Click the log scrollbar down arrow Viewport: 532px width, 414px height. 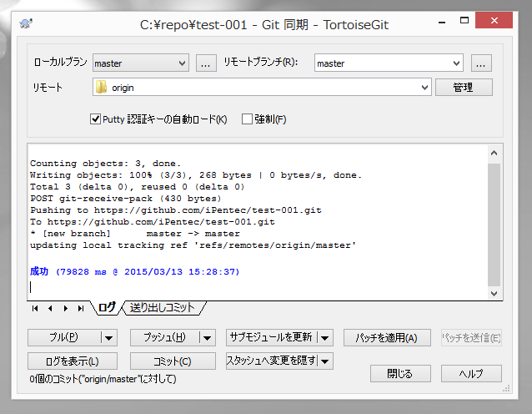click(494, 293)
